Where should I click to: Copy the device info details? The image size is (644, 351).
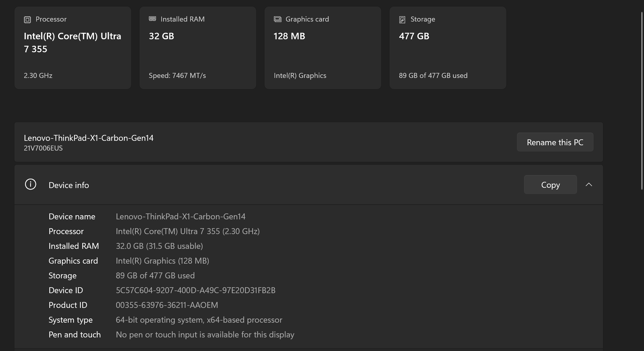click(x=550, y=185)
